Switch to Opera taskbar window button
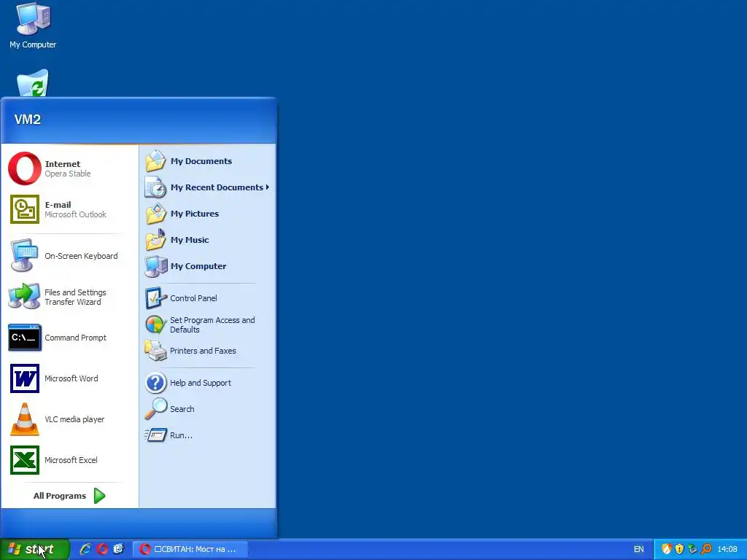The height and width of the screenshot is (560, 747). [190, 549]
